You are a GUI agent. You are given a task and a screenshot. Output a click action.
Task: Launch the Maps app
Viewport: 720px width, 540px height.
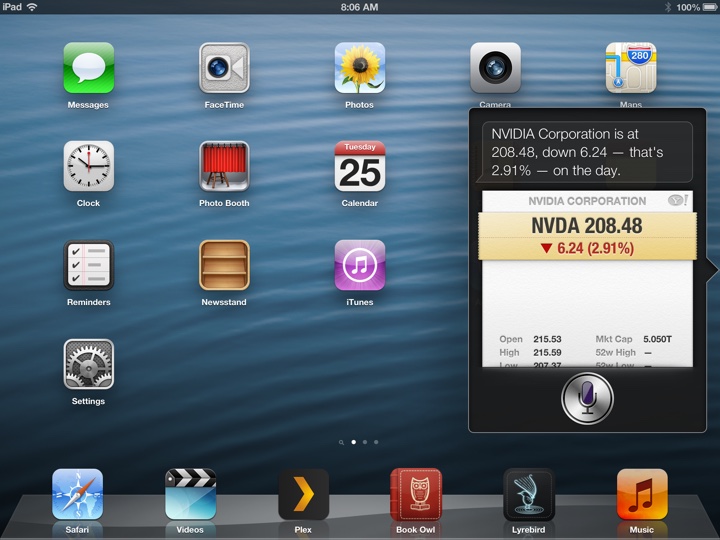click(x=631, y=68)
